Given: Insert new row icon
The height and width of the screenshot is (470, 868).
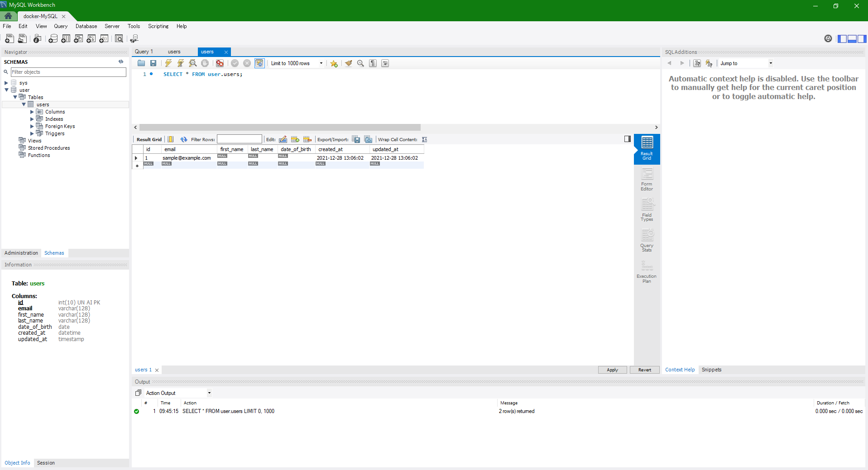Looking at the screenshot, I should point(295,139).
